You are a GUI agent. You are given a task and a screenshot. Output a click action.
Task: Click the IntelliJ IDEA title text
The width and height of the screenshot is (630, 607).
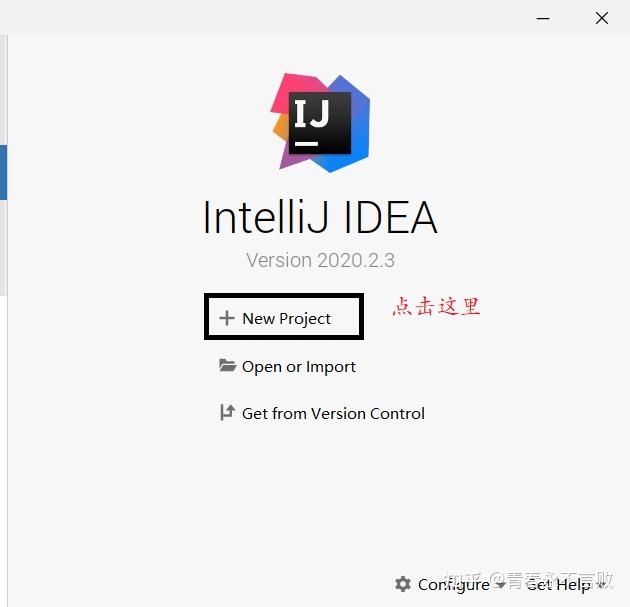pyautogui.click(x=320, y=217)
